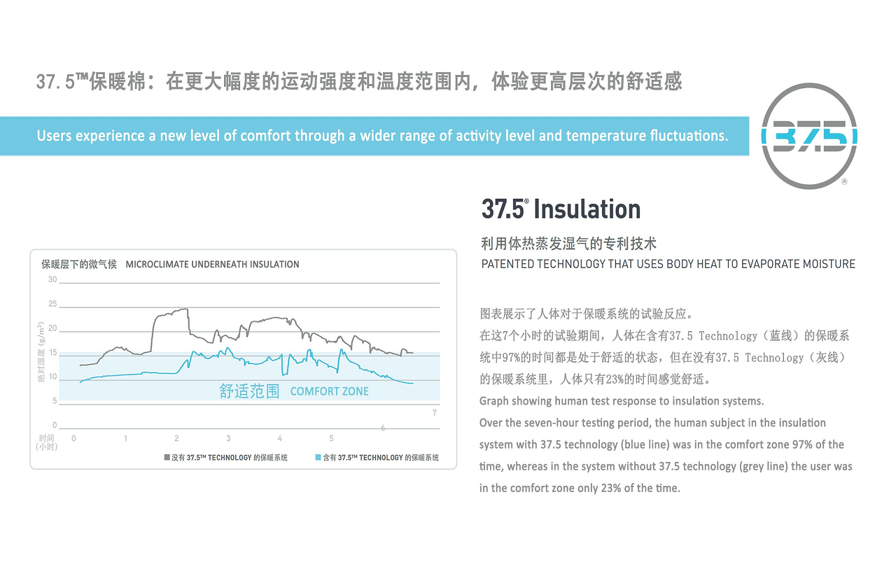Click legend text "含有 37.5™ TECHNOLOGY 的保暖系统"
882x588 pixels.
pyautogui.click(x=381, y=458)
